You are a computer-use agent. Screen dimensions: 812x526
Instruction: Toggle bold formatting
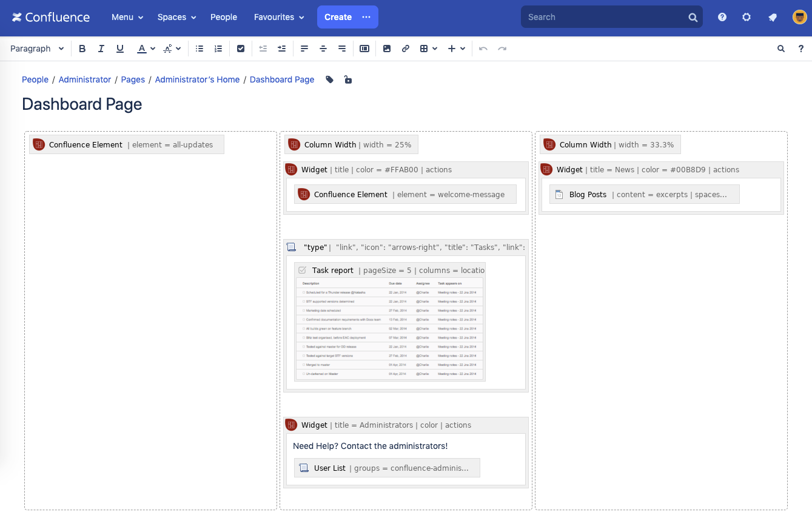click(82, 49)
